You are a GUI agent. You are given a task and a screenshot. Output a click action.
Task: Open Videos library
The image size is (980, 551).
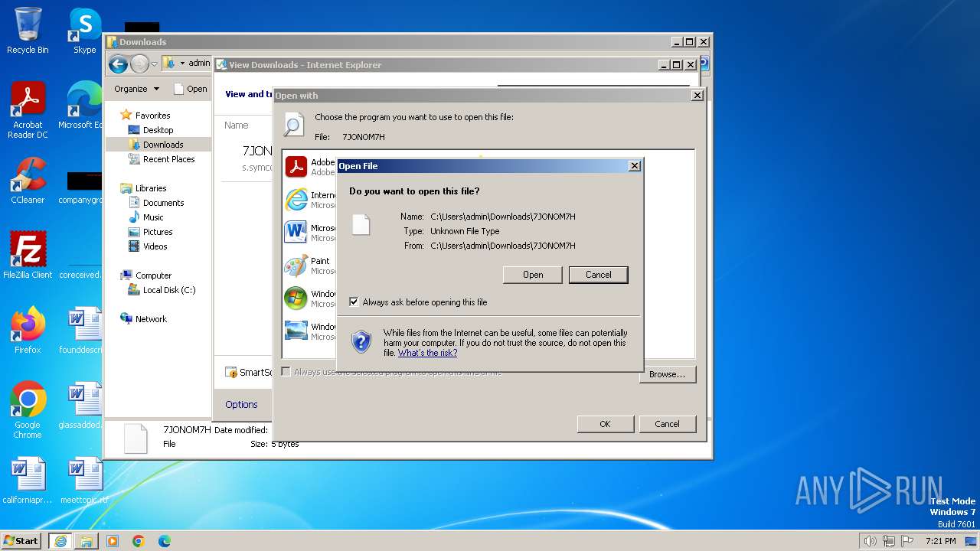click(155, 246)
